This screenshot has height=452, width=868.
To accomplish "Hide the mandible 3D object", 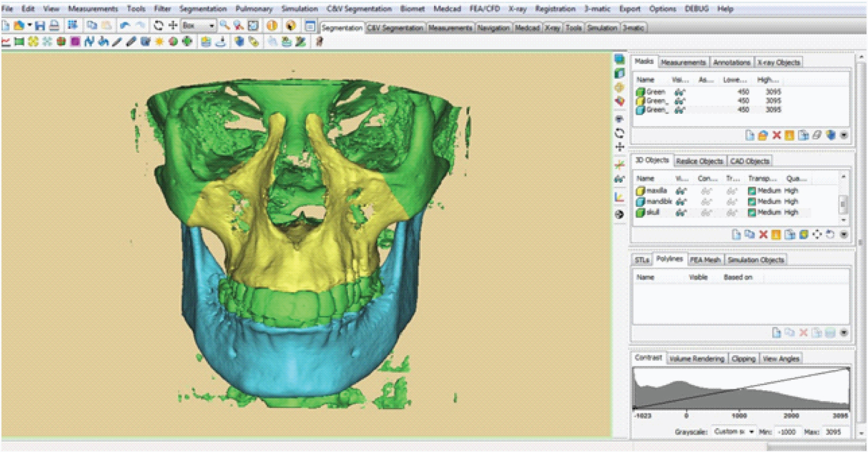I will coord(681,202).
